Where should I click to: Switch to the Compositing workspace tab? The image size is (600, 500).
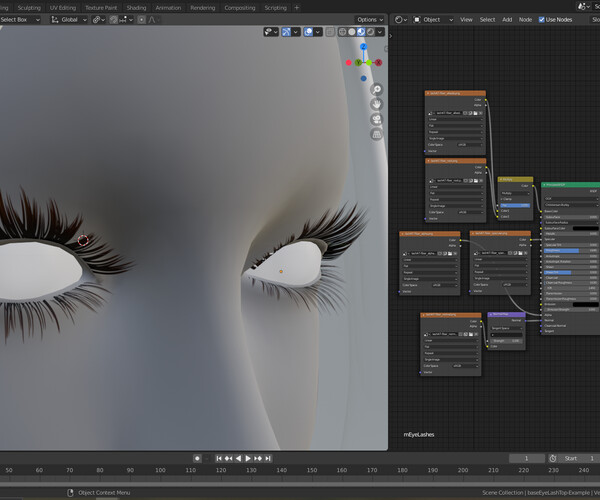pos(240,8)
